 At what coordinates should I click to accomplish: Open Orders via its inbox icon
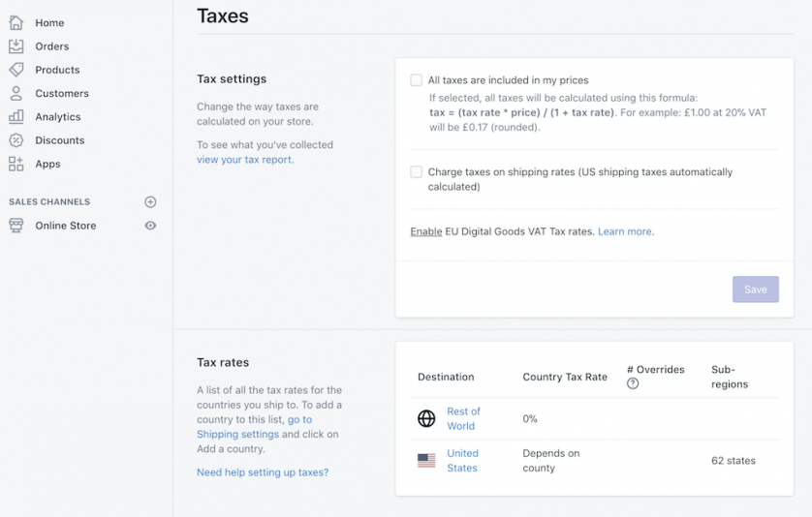tap(16, 46)
